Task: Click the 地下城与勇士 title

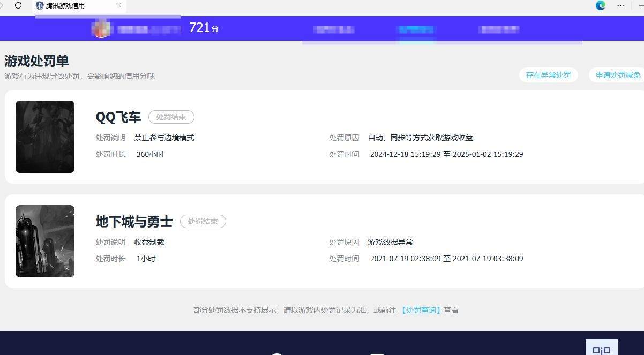Action: 134,221
